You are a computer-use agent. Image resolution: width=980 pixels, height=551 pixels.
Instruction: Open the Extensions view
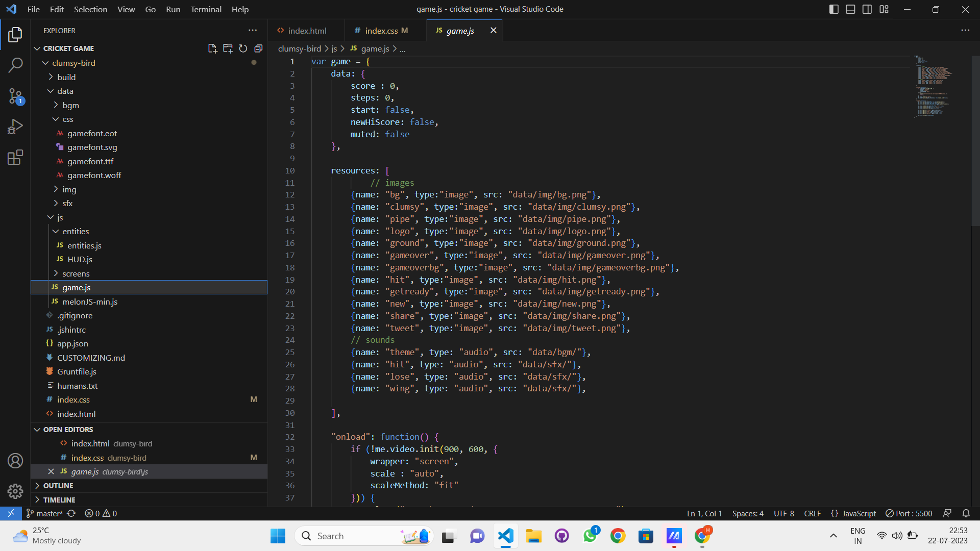click(15, 157)
